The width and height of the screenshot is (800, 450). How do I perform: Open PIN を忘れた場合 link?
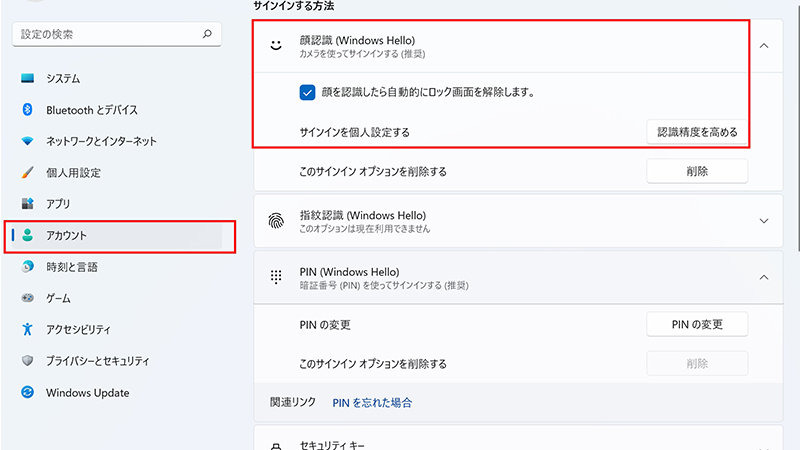[x=372, y=403]
